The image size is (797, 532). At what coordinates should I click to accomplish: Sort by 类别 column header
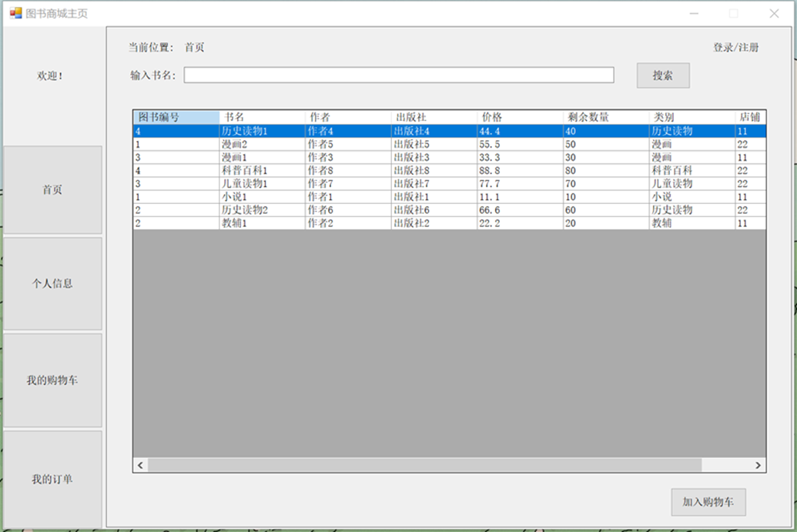692,117
